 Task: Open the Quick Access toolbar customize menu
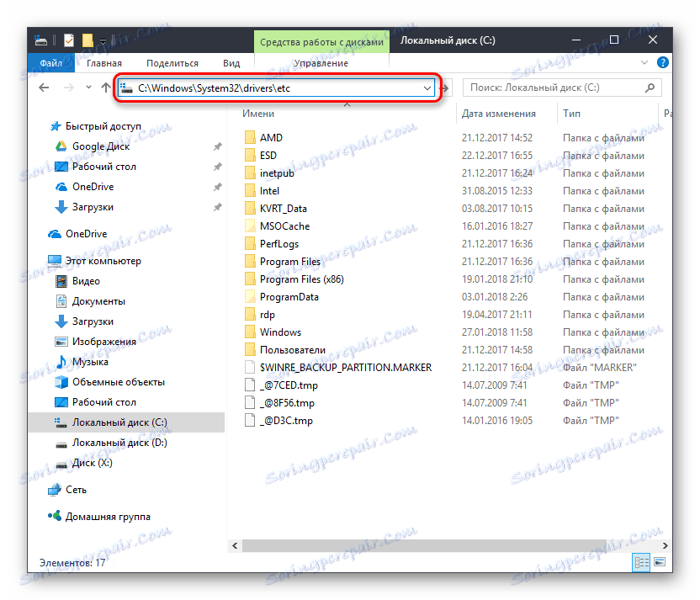pos(103,40)
